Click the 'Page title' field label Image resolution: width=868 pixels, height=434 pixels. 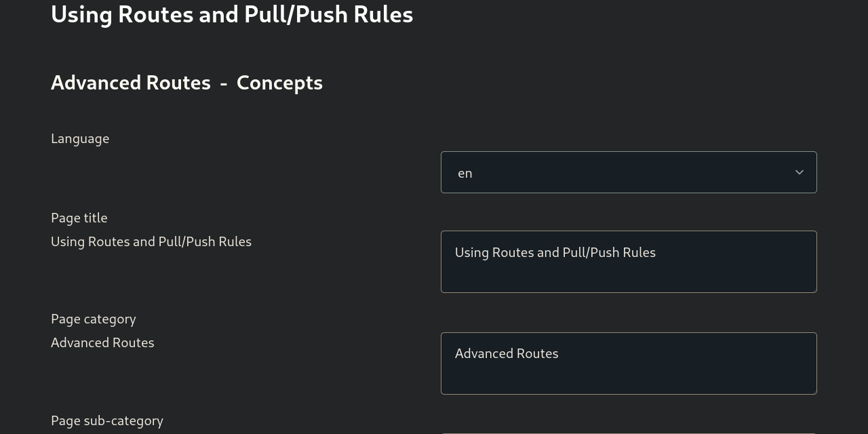click(x=79, y=218)
